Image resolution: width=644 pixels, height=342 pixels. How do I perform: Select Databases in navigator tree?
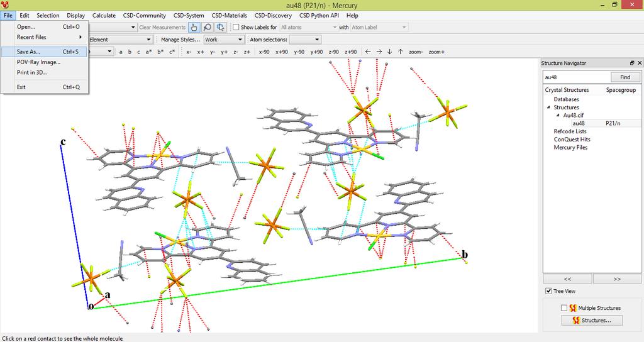pos(566,99)
